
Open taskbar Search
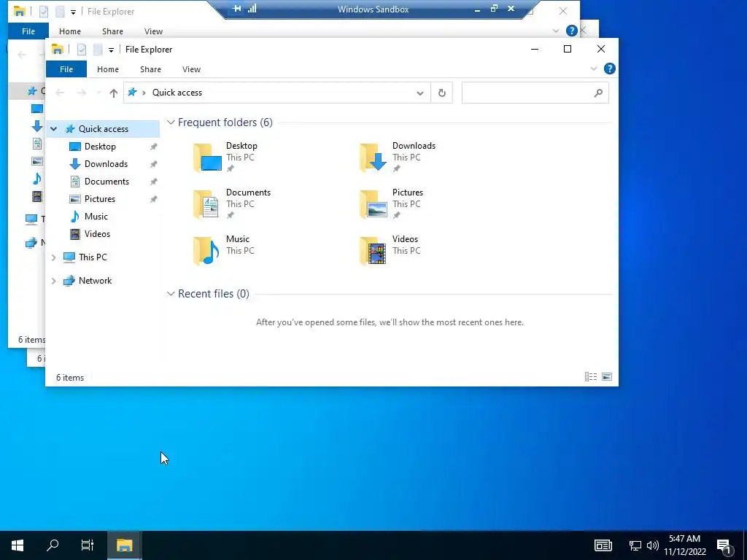53,545
